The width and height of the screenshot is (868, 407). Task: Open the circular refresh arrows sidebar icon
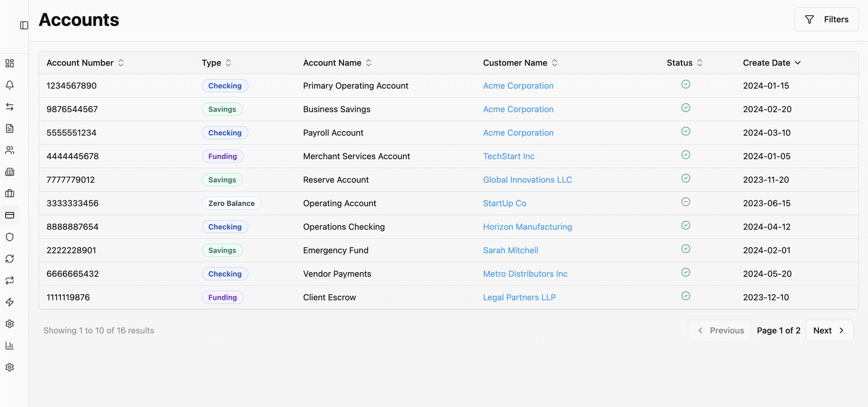tap(10, 259)
